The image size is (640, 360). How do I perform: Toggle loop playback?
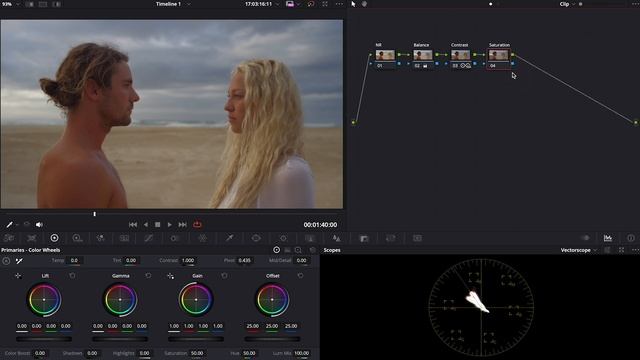(x=197, y=224)
